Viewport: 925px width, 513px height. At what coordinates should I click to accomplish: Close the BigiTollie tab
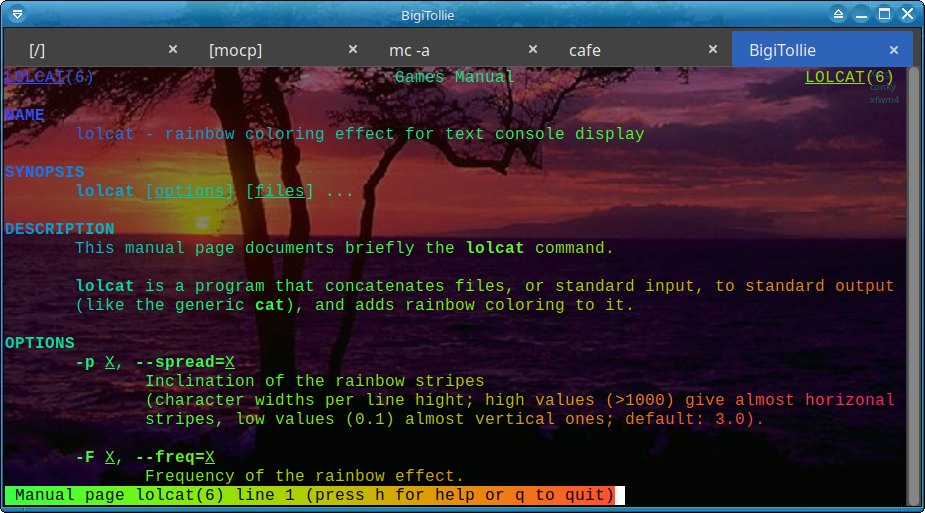pos(894,49)
